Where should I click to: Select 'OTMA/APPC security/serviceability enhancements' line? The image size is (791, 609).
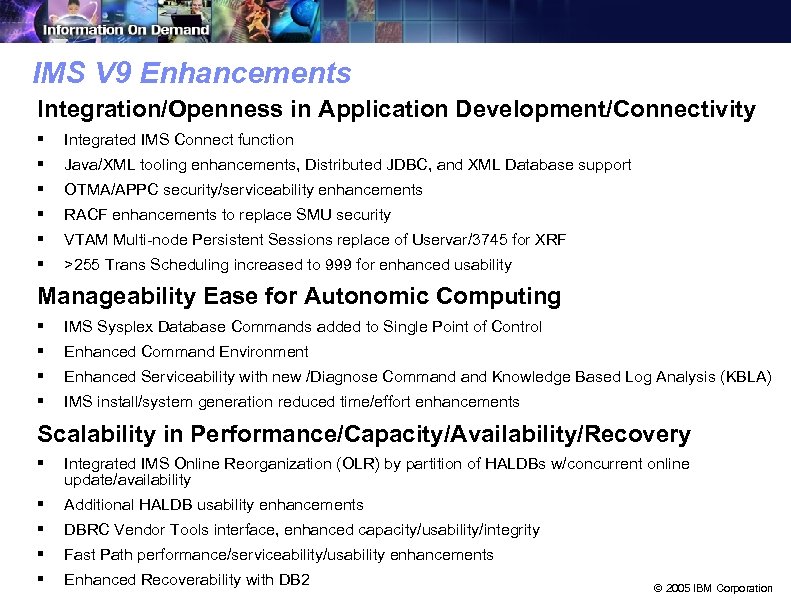tap(243, 190)
